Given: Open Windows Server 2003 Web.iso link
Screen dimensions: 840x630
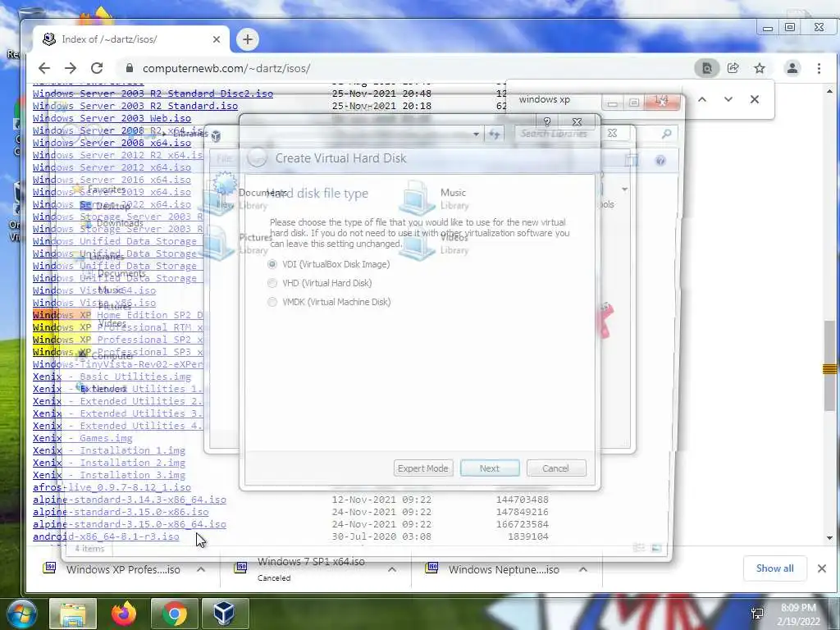Looking at the screenshot, I should point(112,118).
